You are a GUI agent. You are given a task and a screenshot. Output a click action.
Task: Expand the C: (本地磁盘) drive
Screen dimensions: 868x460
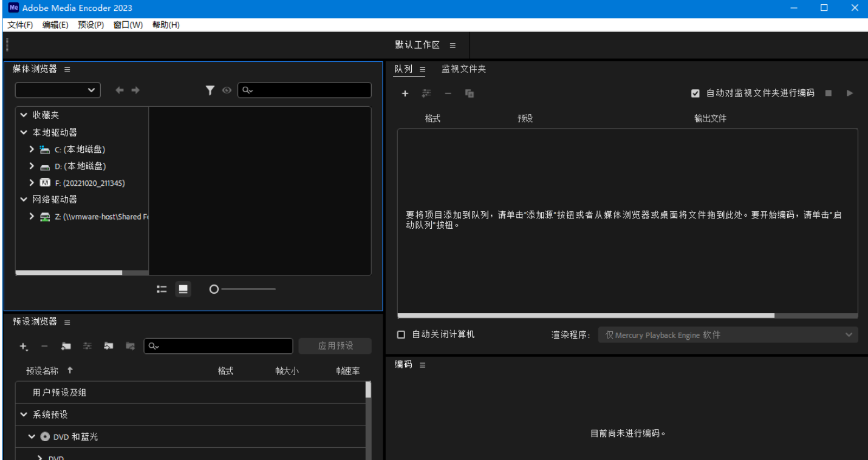32,149
